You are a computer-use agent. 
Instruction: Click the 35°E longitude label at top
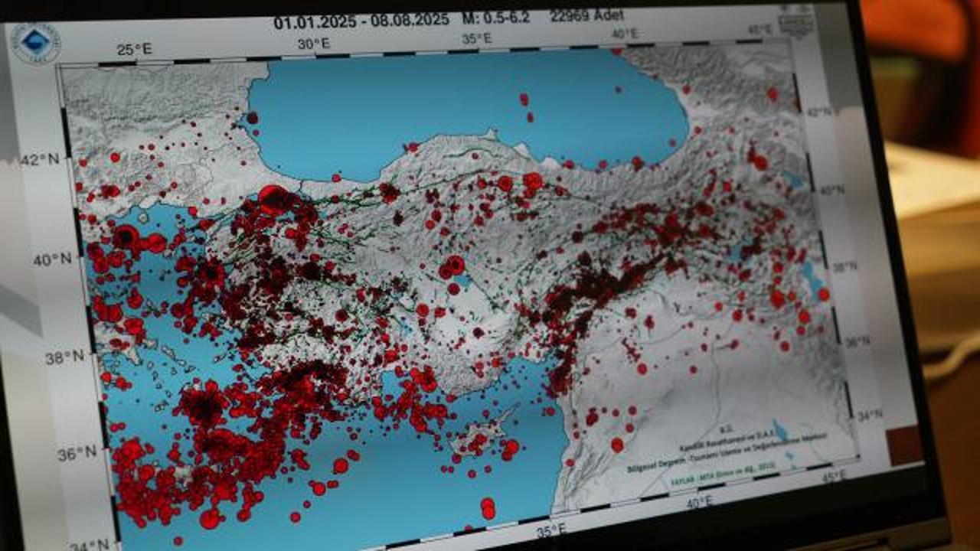476,38
